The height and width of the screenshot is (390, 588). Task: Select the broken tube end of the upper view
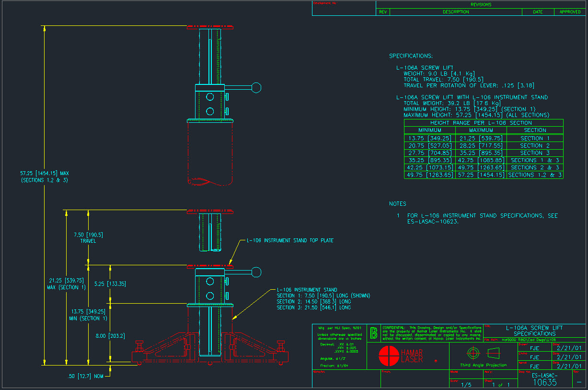point(210,181)
